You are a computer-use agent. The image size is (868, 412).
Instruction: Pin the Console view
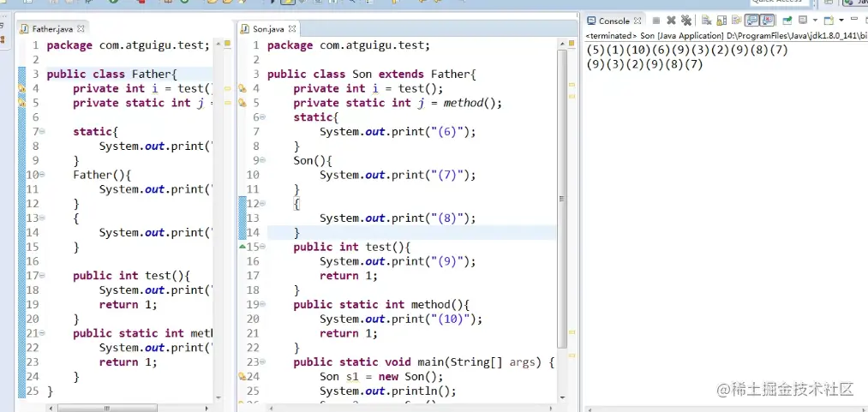click(x=787, y=21)
